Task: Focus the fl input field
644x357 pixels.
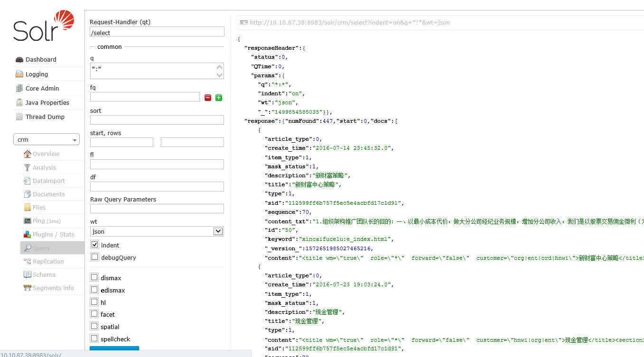Action: click(x=157, y=164)
